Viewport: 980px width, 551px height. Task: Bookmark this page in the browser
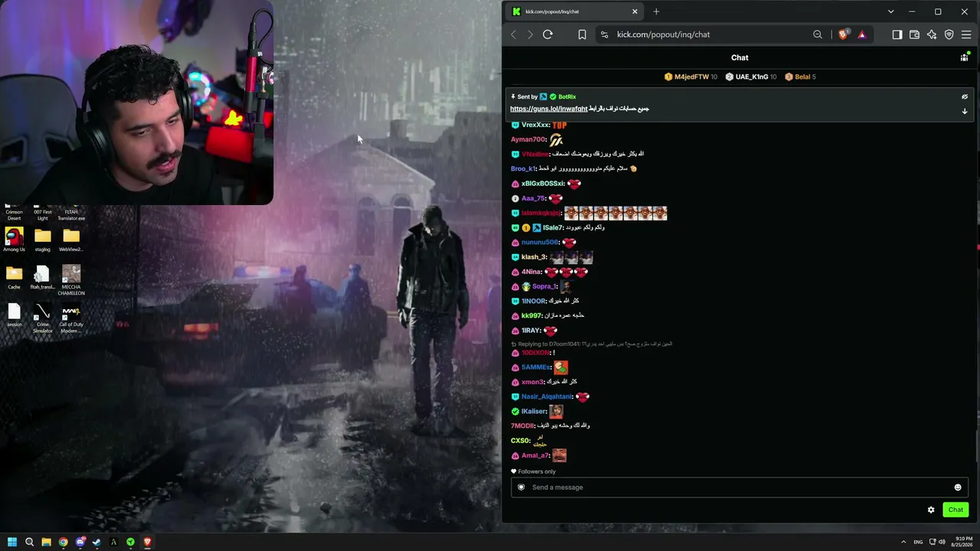[x=582, y=34]
